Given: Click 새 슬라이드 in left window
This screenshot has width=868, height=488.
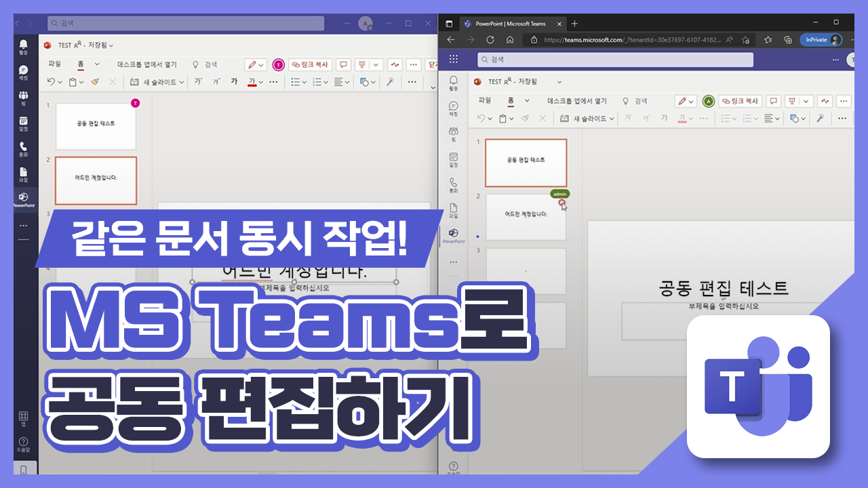Looking at the screenshot, I should pos(153,81).
